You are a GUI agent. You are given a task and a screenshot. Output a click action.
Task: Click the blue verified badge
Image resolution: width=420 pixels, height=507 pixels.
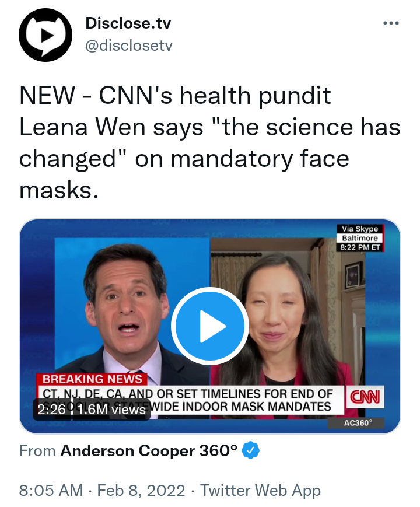coord(251,450)
